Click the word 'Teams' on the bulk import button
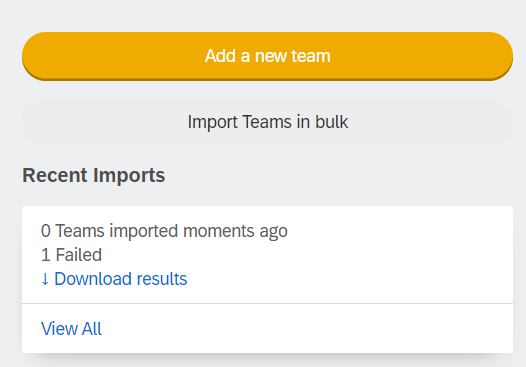Viewport: 526px width, 367px height. (x=267, y=122)
